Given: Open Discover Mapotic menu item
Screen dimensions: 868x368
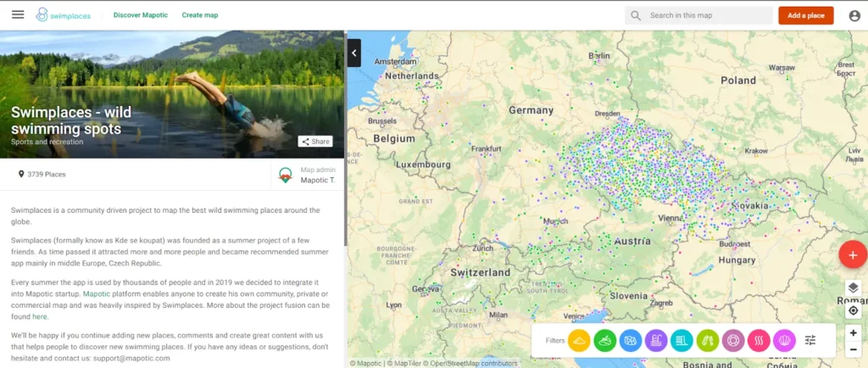Looking at the screenshot, I should (141, 15).
